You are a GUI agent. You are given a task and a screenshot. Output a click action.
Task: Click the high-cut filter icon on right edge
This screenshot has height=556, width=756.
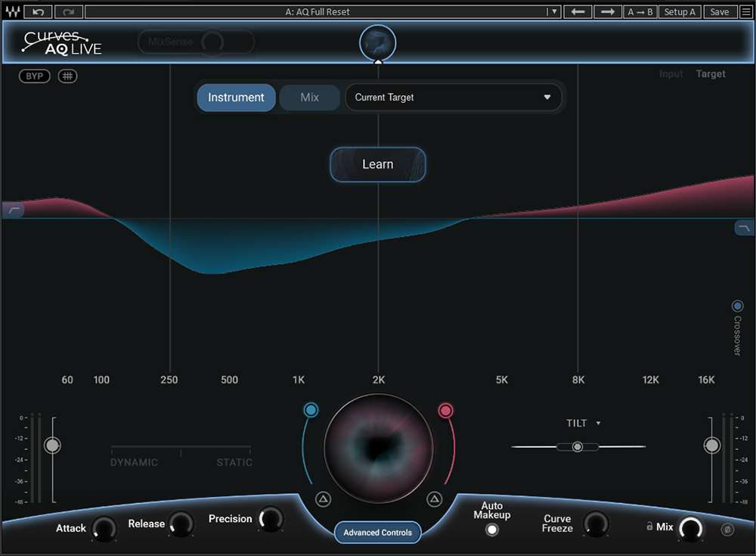(744, 228)
